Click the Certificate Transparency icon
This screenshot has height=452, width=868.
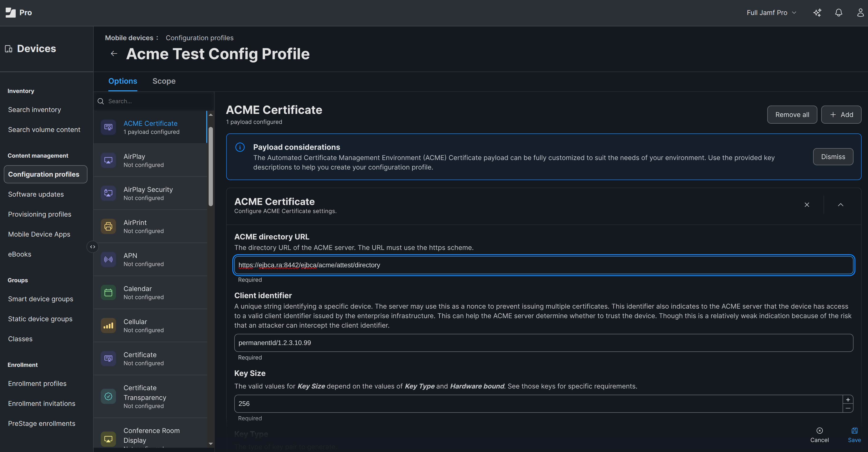[x=108, y=396]
